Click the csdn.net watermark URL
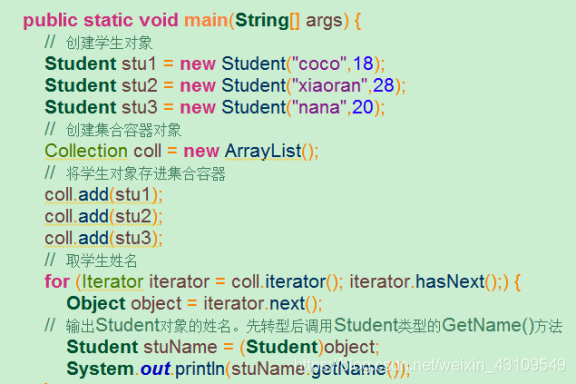576x384 pixels. pyautogui.click(x=430, y=365)
